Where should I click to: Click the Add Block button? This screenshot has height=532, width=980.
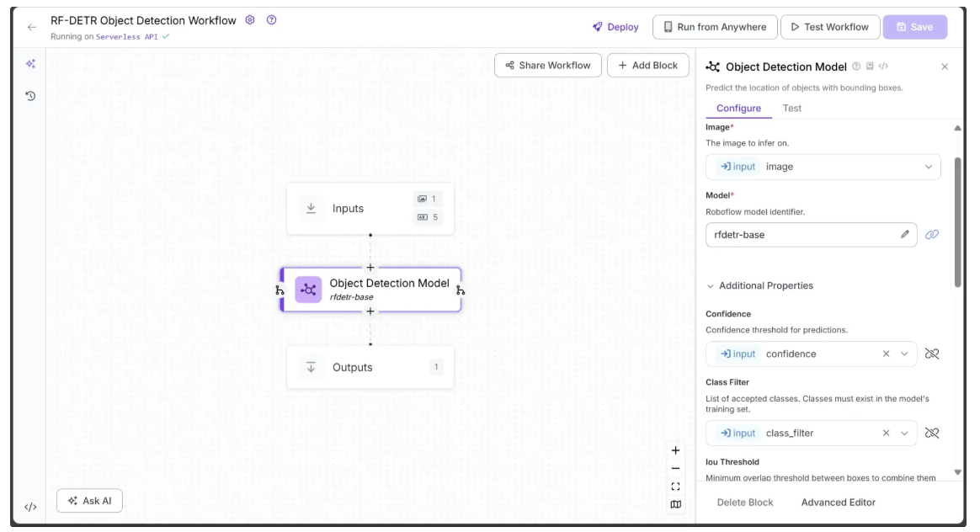click(x=647, y=66)
